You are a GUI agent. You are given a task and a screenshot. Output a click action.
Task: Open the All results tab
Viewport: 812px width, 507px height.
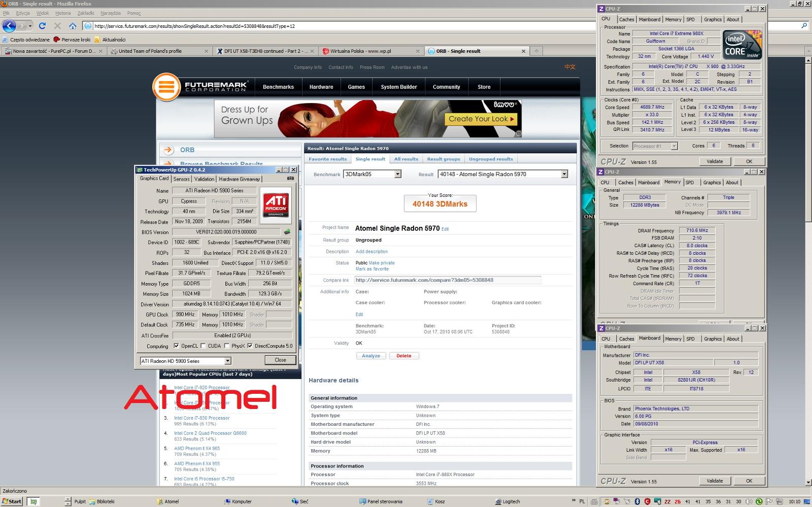click(x=406, y=159)
